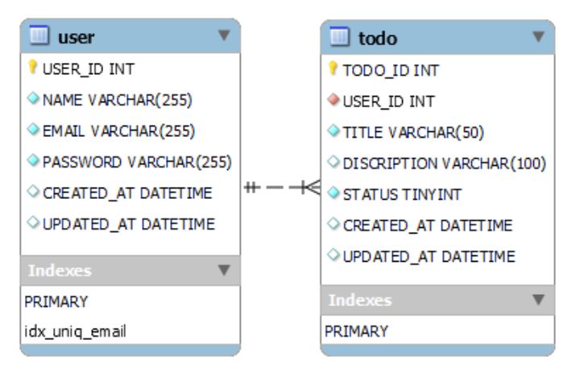
Task: Click the user table title text
Action: point(78,36)
